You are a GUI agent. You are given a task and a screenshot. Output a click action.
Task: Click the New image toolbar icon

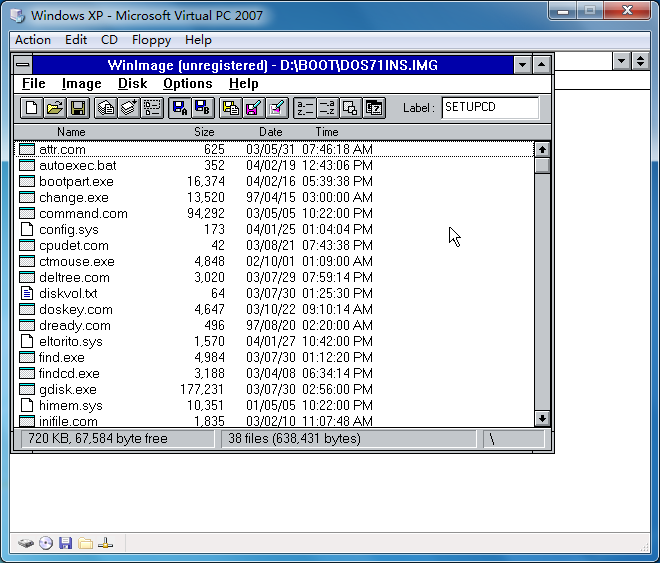(x=31, y=108)
